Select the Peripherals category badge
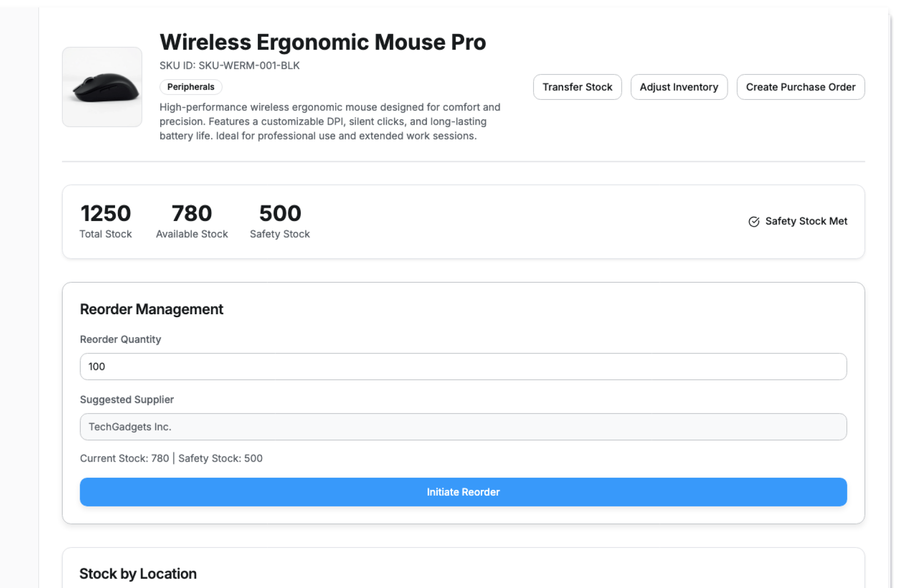Screen dimensions: 905x588 tap(190, 87)
